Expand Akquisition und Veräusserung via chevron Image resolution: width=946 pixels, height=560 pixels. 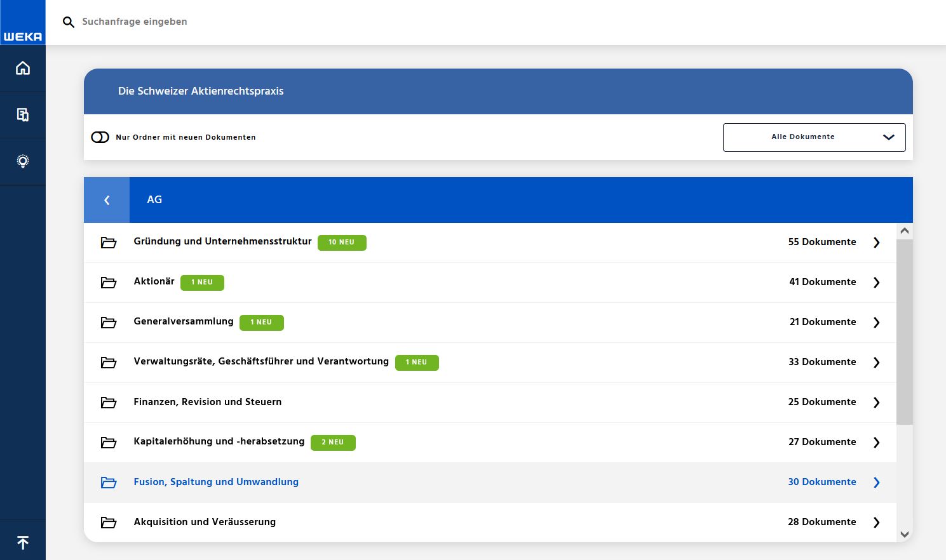pos(877,523)
